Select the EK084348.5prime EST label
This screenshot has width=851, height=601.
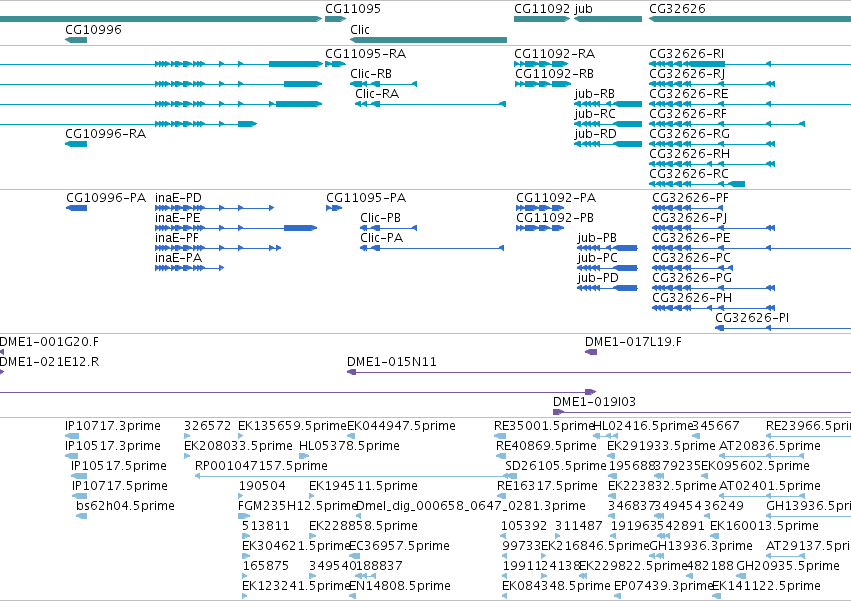tap(556, 586)
